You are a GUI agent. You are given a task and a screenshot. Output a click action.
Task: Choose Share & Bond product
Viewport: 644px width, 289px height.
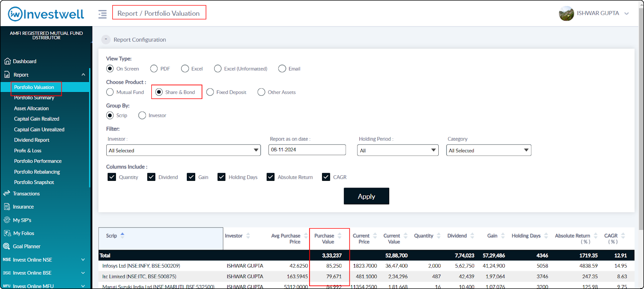coord(159,92)
